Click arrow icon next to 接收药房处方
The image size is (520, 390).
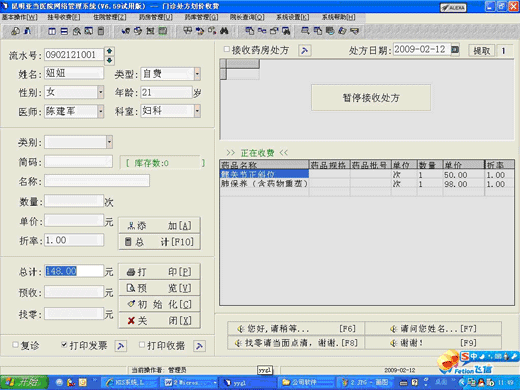[x=304, y=51]
